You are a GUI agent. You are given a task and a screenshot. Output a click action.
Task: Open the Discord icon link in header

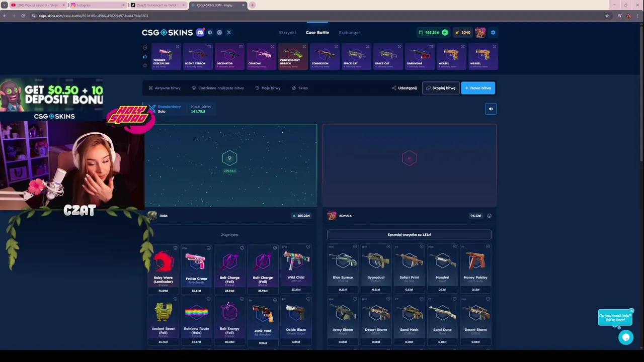pyautogui.click(x=200, y=32)
